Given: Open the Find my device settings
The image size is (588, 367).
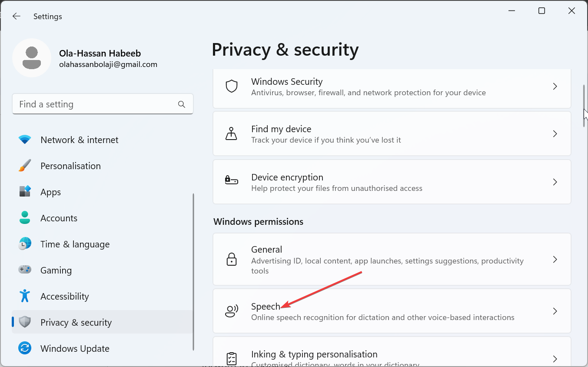Looking at the screenshot, I should [391, 133].
